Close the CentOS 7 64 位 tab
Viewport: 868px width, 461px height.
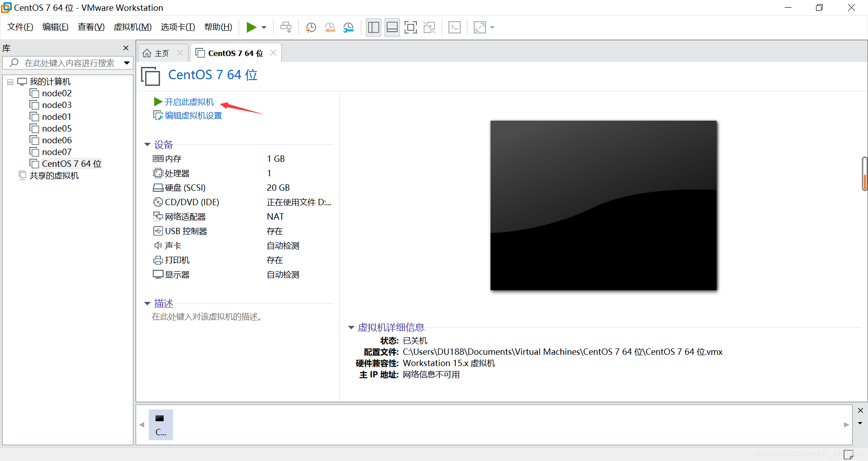tap(273, 53)
